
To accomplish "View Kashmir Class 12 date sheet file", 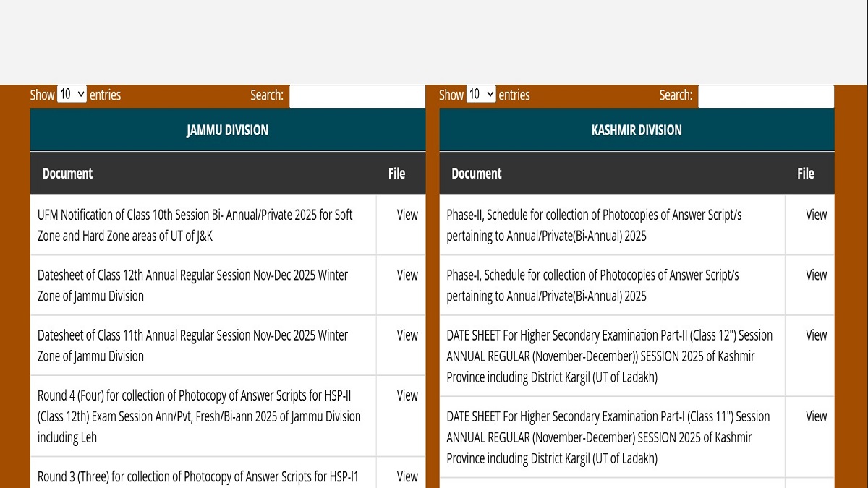I will pyautogui.click(x=816, y=335).
